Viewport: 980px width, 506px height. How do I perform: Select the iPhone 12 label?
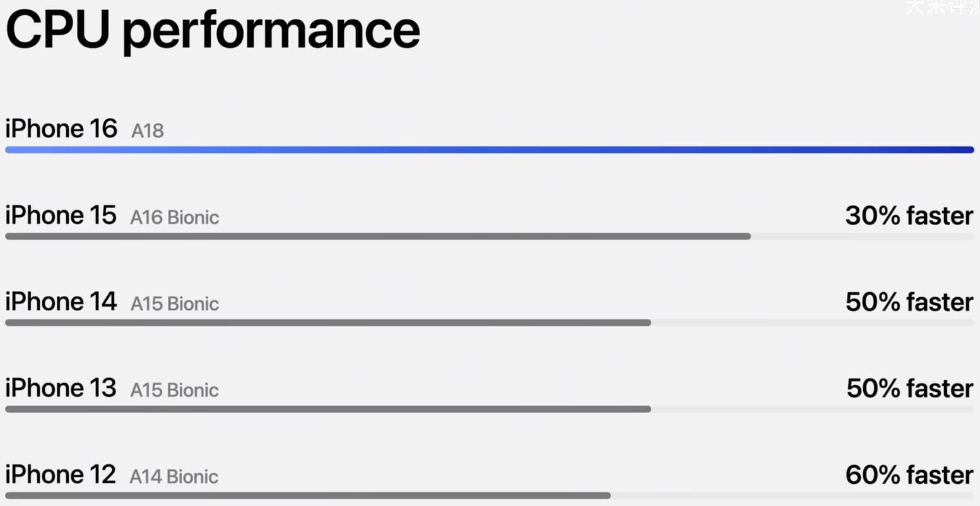pos(61,474)
